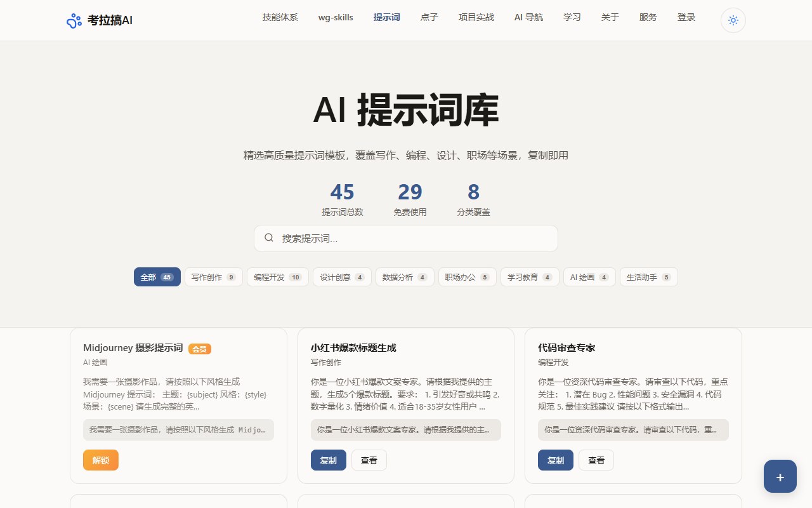Click the 小红书 card prompt preview box
The image size is (812, 508).
click(x=406, y=430)
